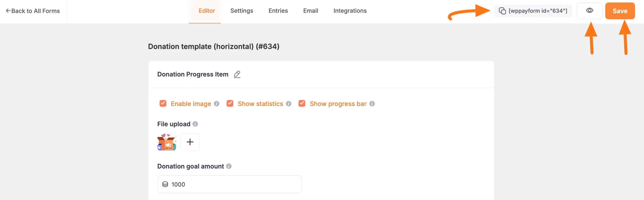Open the Entries tab

[278, 11]
